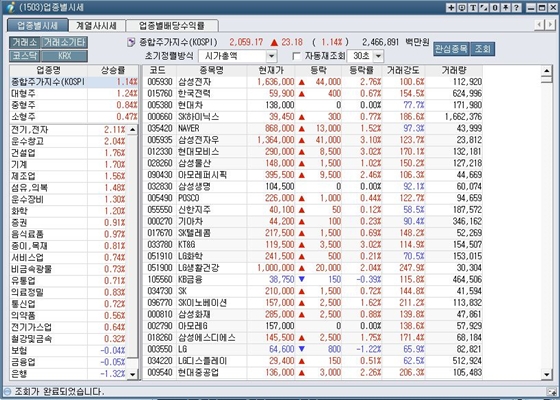Click the app logo icon in title bar
This screenshot has height=400, width=560.
click(x=11, y=7)
